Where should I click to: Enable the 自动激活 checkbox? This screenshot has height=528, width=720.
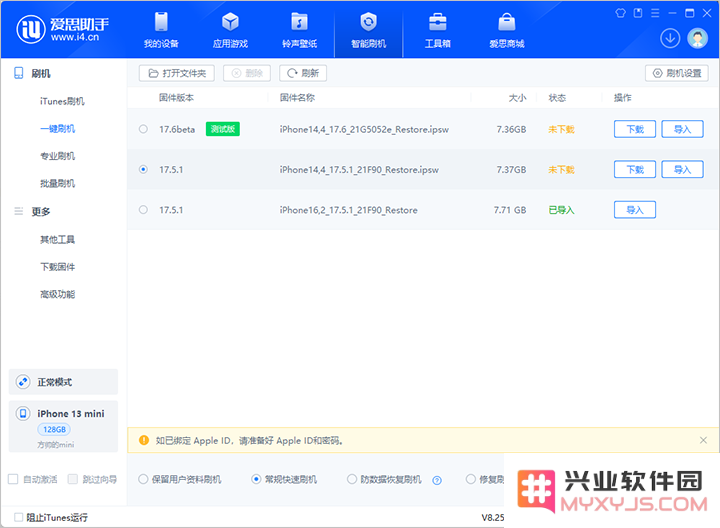pyautogui.click(x=13, y=479)
